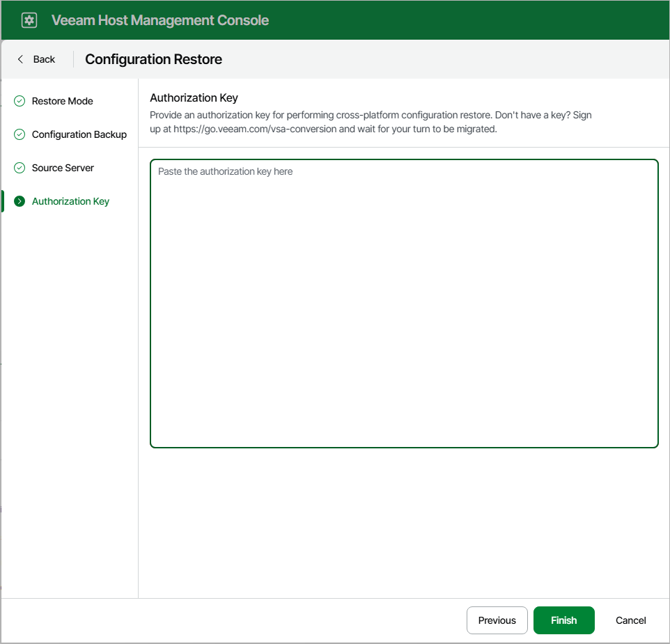Click the Veeam gear logo icon
Screen dimensions: 670x644
tap(29, 19)
